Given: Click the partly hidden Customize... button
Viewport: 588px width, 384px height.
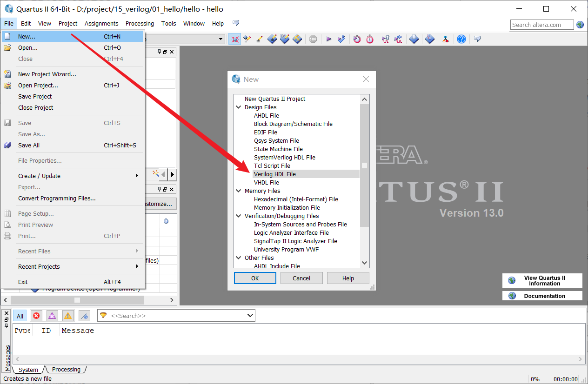Looking at the screenshot, I should point(161,204).
